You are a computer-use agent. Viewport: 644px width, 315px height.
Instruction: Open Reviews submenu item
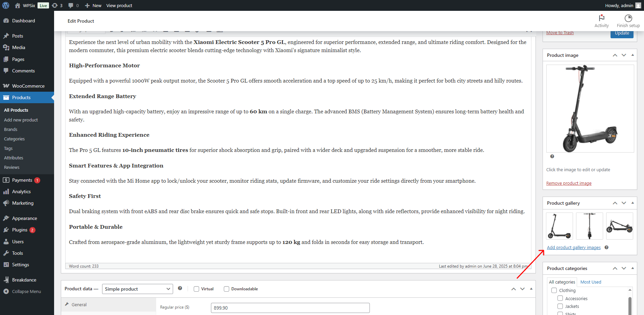point(12,167)
